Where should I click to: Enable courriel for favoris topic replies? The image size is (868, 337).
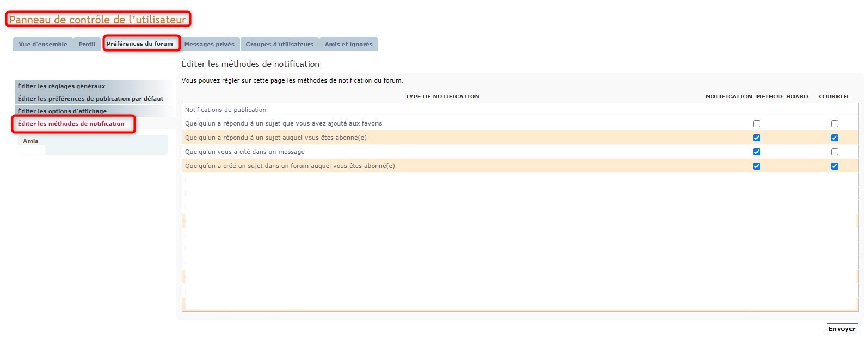point(834,124)
